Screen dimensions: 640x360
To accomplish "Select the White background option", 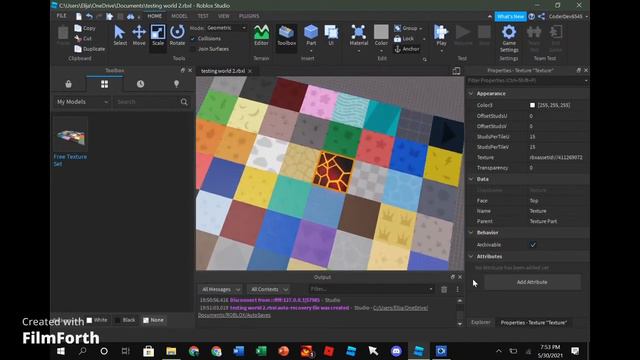I will (x=97, y=320).
